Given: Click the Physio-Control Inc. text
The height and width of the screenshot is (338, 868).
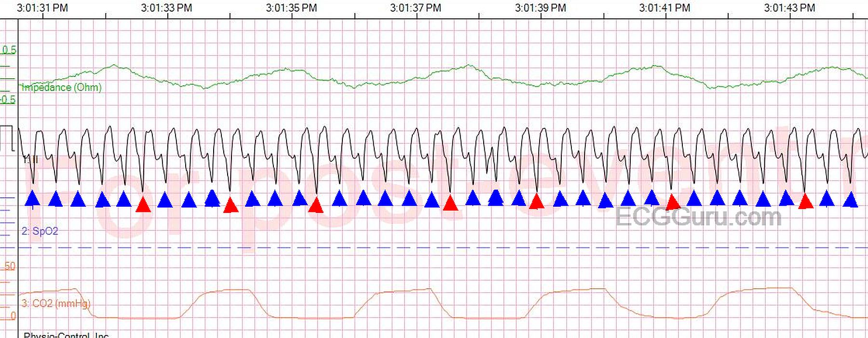Looking at the screenshot, I should 66,335.
